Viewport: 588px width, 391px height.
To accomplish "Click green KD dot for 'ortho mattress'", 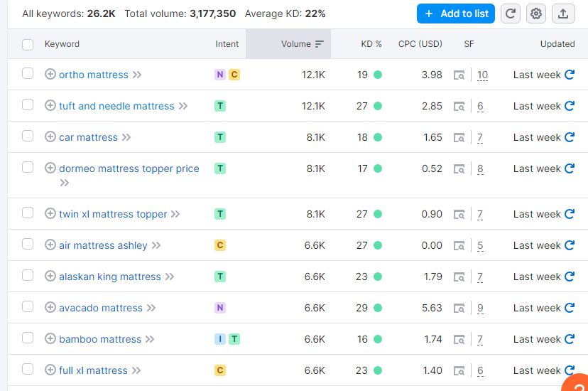I will pyautogui.click(x=378, y=75).
